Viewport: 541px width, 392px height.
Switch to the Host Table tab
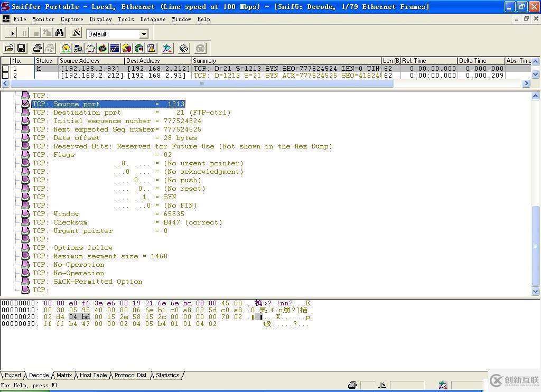pyautogui.click(x=93, y=375)
